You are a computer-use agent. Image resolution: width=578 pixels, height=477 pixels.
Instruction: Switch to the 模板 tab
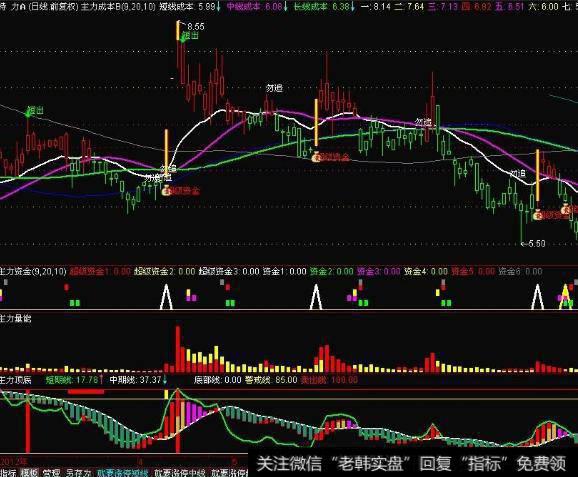pyautogui.click(x=29, y=473)
